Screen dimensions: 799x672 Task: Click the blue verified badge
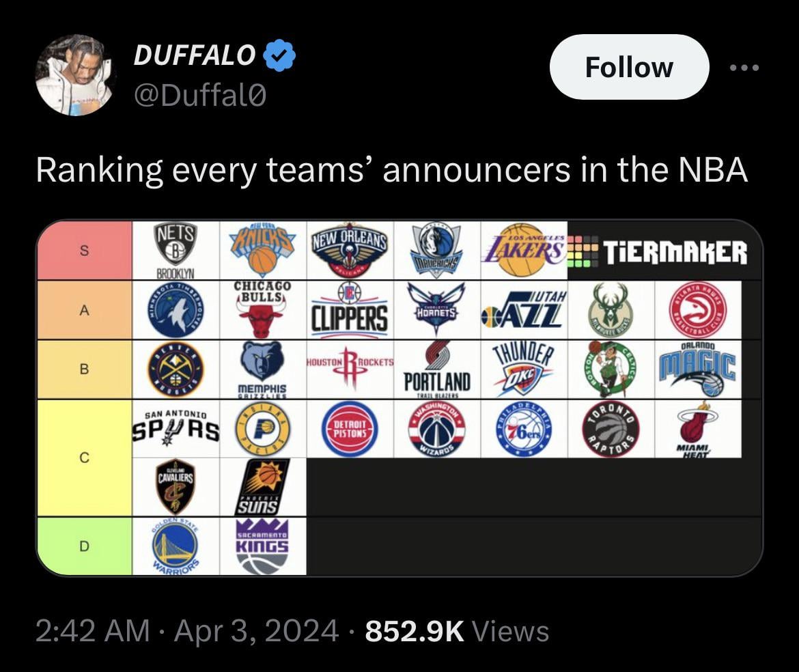[279, 55]
